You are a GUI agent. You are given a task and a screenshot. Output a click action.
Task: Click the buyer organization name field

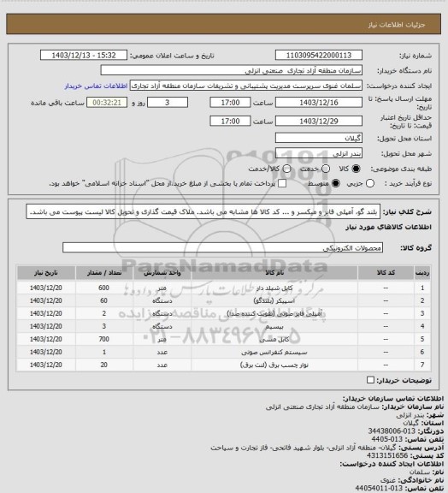point(231,70)
